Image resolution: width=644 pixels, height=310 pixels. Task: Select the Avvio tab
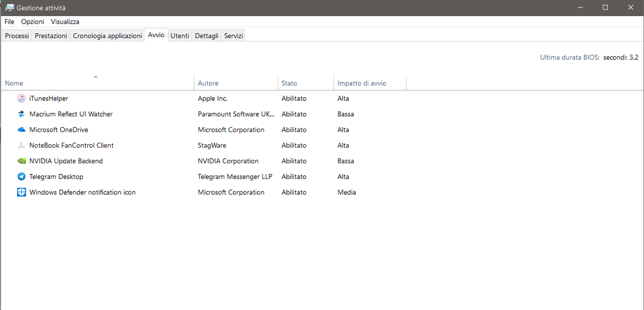pyautogui.click(x=156, y=35)
